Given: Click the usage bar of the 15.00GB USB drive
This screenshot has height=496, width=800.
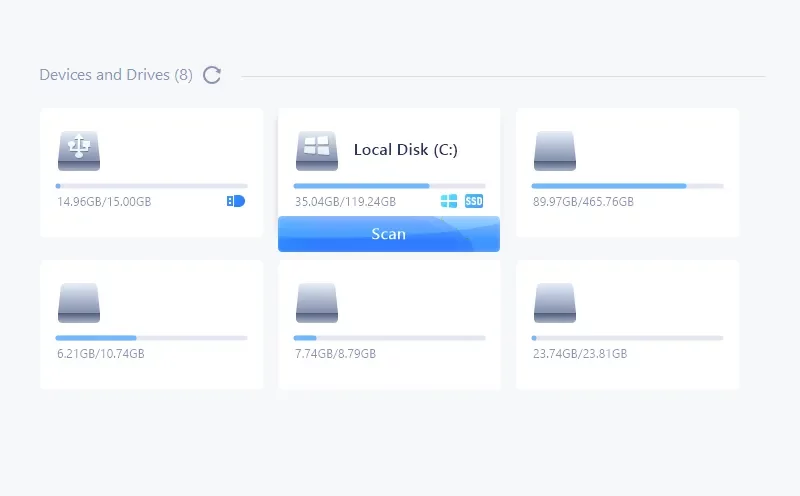Looking at the screenshot, I should click(x=152, y=186).
